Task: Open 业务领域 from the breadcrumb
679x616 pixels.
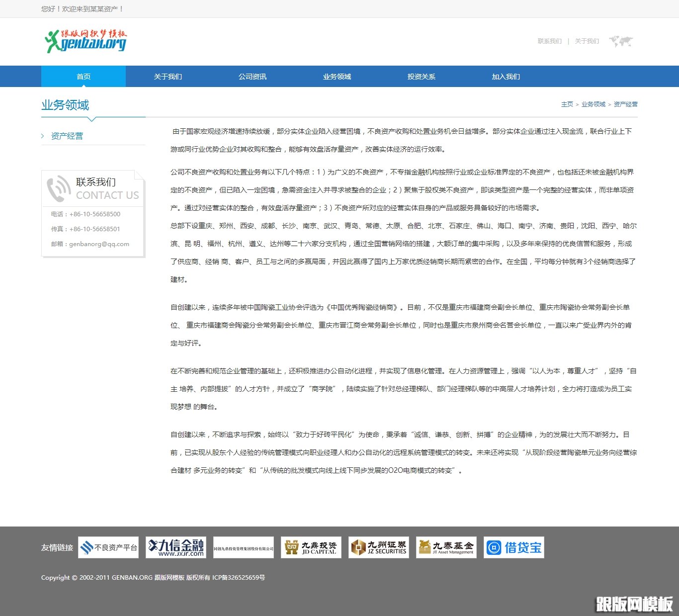Action: tap(593, 104)
